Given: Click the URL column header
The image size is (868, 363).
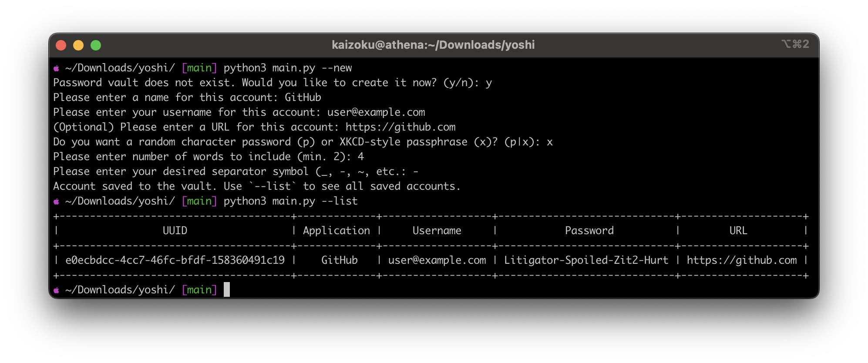Looking at the screenshot, I should tap(738, 231).
